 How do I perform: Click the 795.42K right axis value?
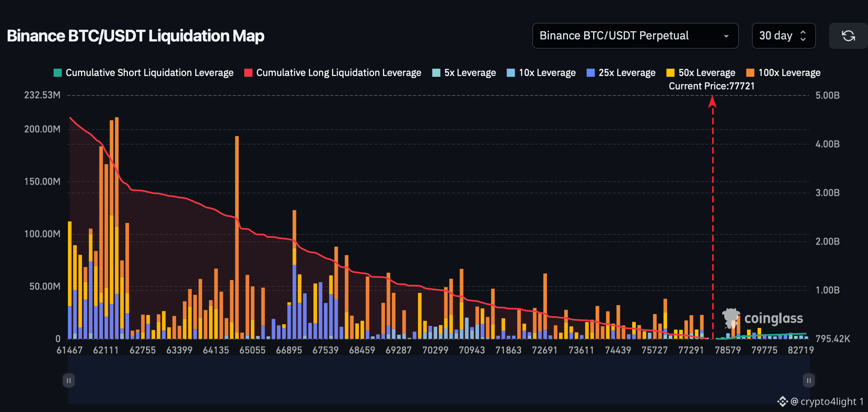pyautogui.click(x=833, y=339)
